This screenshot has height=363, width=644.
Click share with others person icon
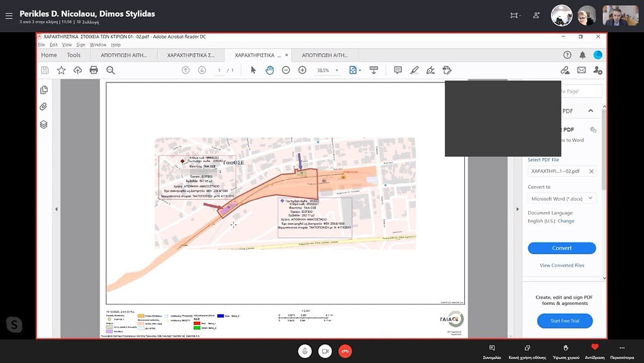coord(598,70)
